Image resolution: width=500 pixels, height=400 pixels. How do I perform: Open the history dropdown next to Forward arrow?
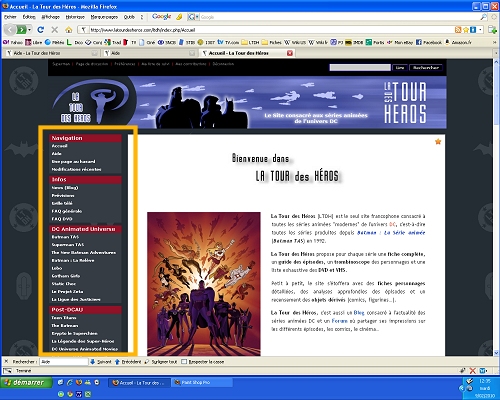coord(29,30)
